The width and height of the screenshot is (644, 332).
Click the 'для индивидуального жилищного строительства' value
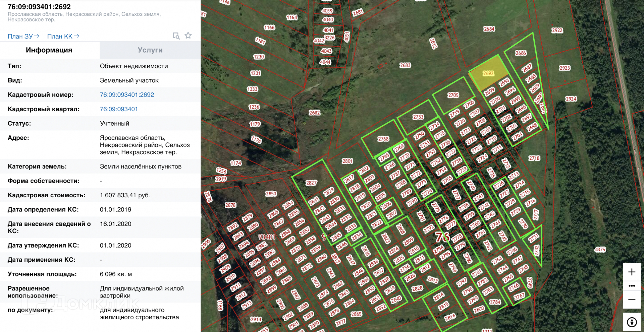139,314
